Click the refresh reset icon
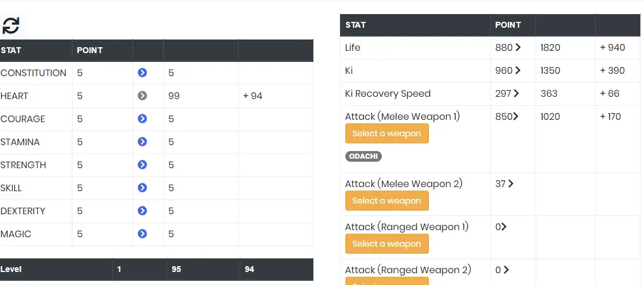This screenshot has height=285, width=644. tap(11, 25)
